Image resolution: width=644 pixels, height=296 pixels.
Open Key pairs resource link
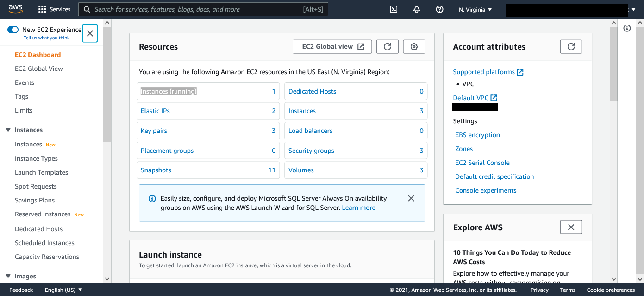click(154, 131)
